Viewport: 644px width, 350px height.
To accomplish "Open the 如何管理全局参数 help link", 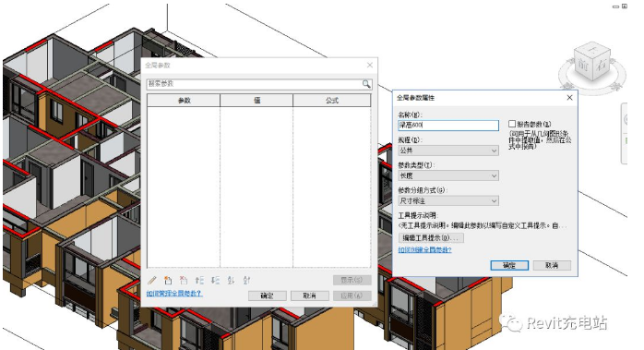I will [174, 294].
